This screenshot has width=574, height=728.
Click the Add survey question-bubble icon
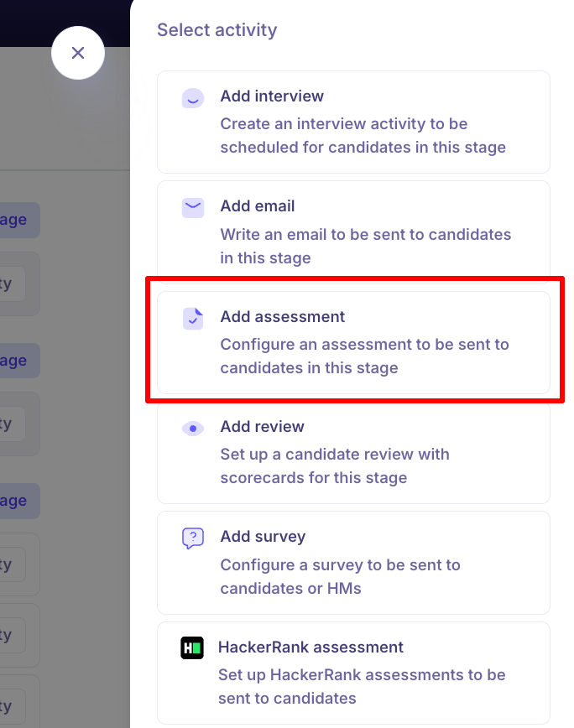coord(193,538)
